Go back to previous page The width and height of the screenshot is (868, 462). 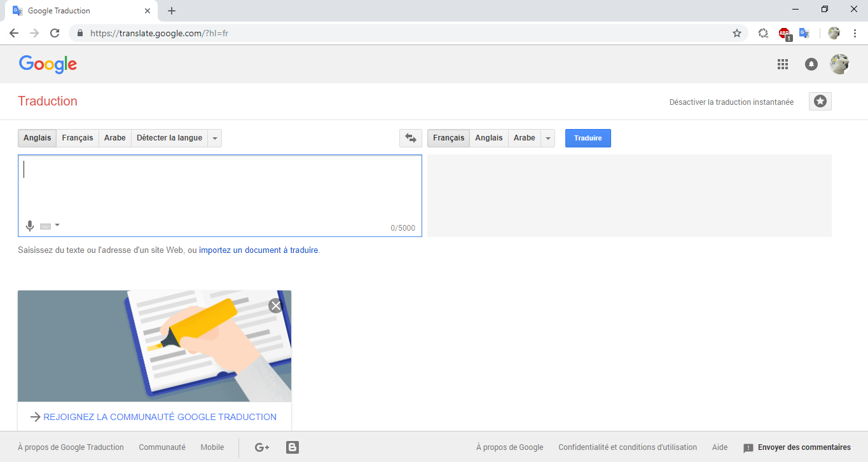click(14, 33)
